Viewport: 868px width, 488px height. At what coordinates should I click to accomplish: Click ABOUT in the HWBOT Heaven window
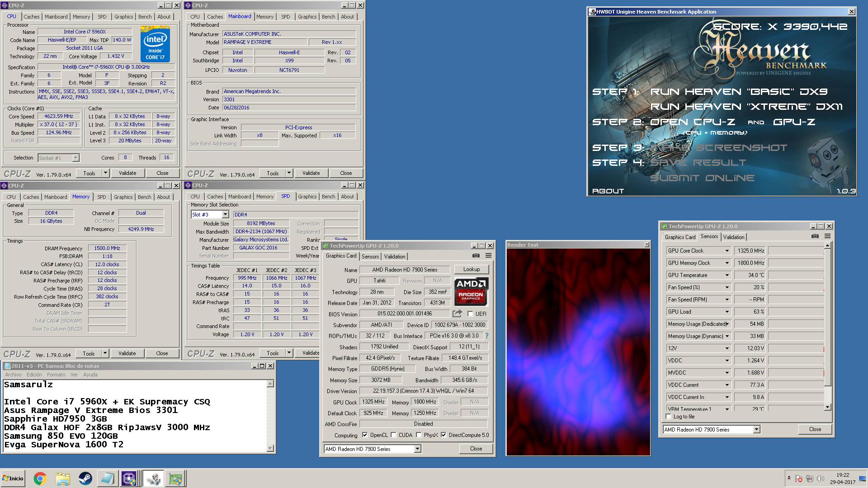tap(608, 191)
